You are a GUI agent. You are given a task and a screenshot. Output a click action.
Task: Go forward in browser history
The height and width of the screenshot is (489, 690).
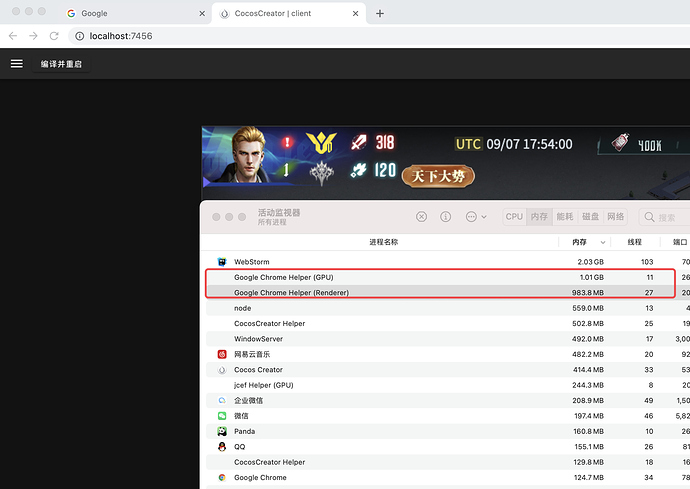33,36
